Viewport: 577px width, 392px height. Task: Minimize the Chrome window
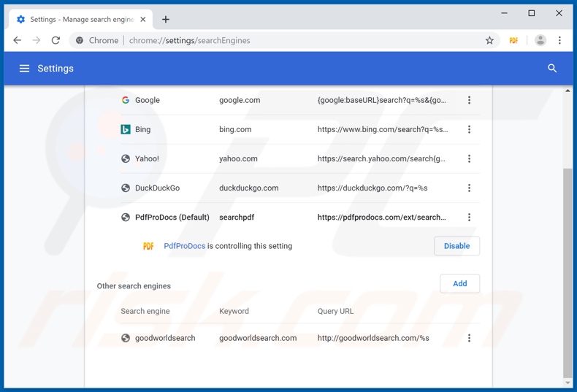point(504,13)
